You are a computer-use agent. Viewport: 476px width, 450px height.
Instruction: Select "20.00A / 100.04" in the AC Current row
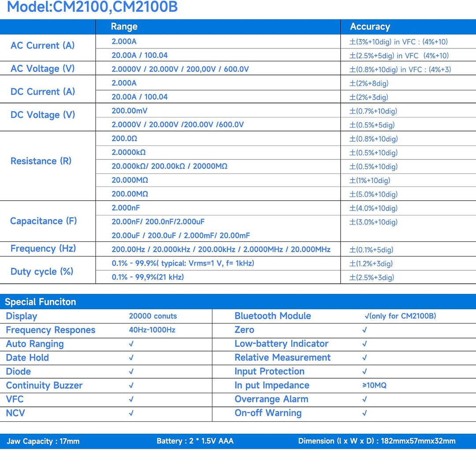[140, 55]
